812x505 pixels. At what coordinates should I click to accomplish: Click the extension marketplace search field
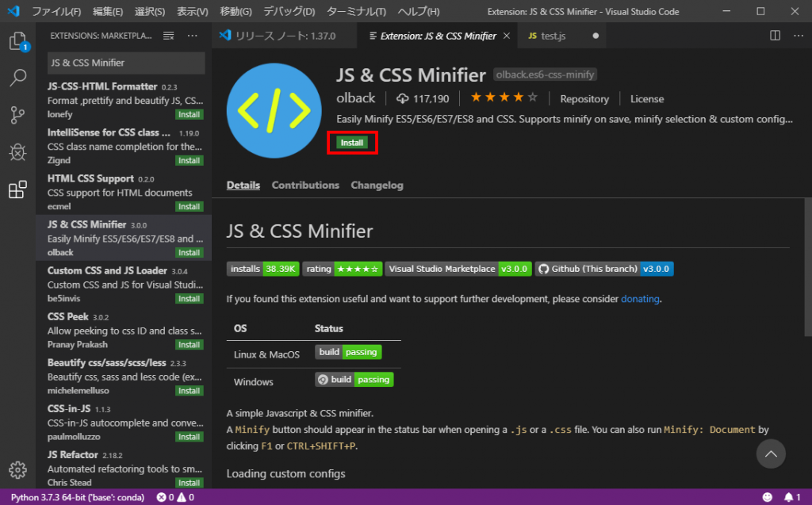(125, 63)
